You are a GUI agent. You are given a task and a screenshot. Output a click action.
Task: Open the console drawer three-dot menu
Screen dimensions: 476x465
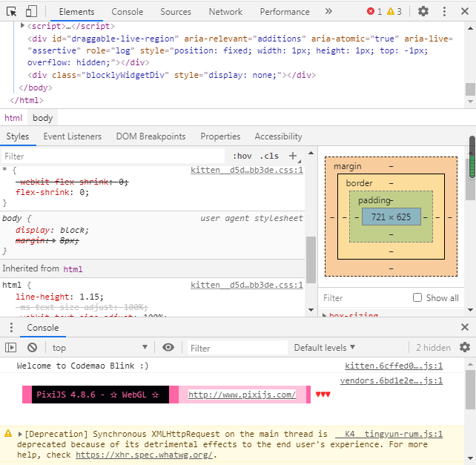pyautogui.click(x=11, y=327)
